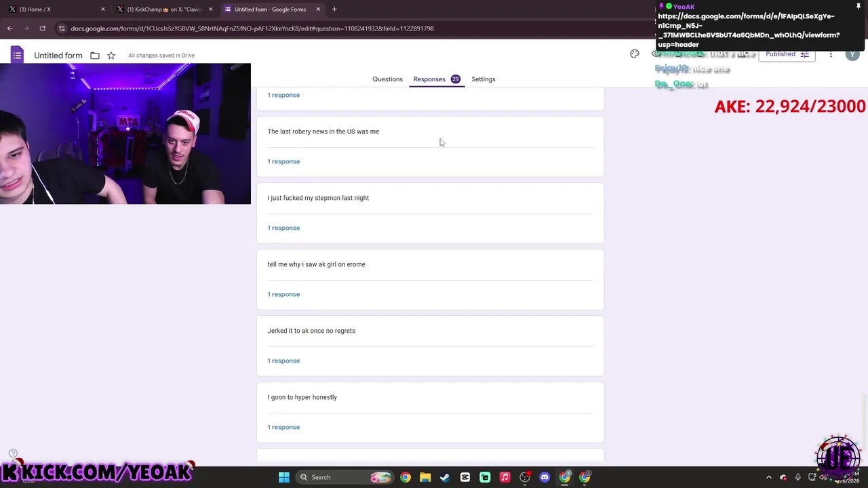This screenshot has width=868, height=488.
Task: Close the Home / X tab
Action: coord(103,9)
